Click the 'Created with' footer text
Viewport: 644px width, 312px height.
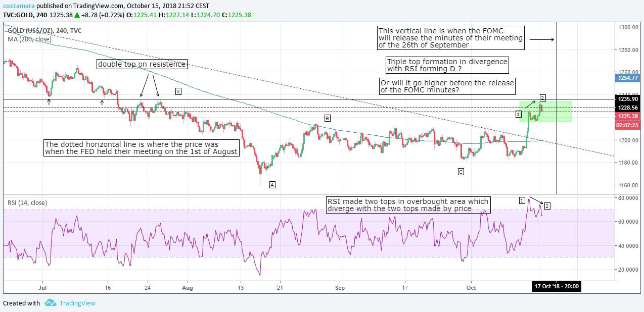click(x=21, y=303)
